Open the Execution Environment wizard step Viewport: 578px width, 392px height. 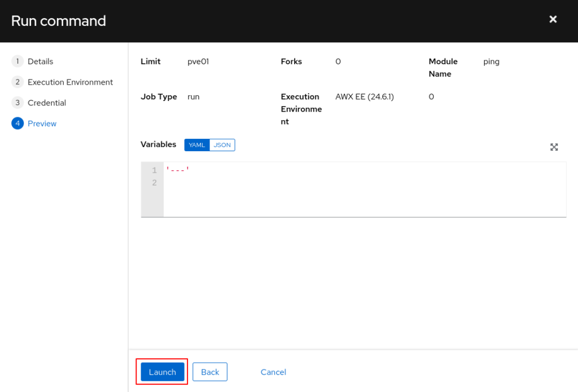(x=70, y=82)
